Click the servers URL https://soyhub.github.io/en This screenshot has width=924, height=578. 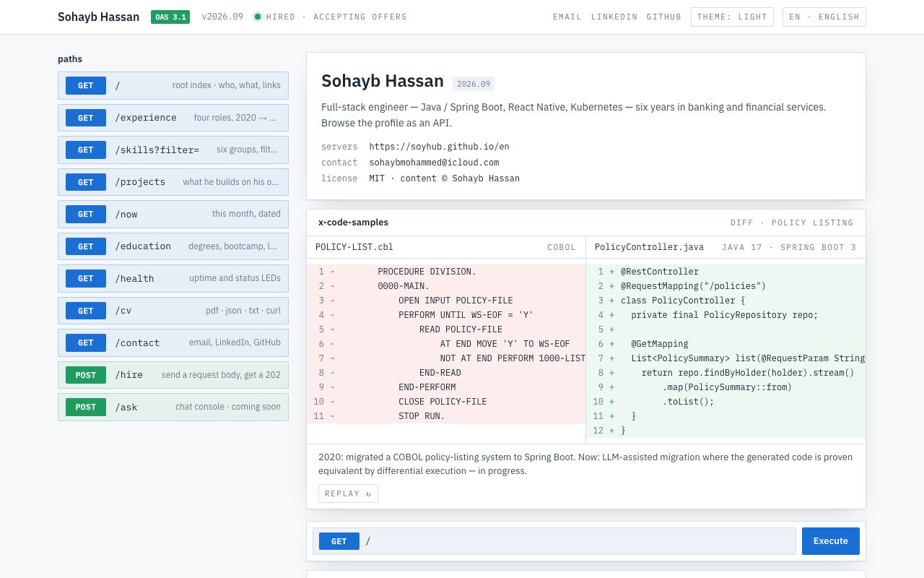click(439, 147)
